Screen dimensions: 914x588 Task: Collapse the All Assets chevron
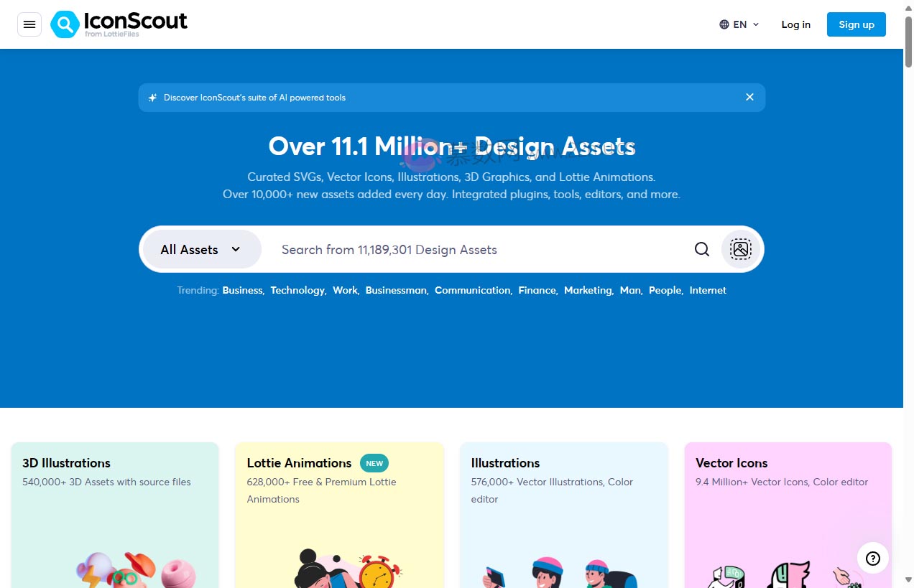click(235, 249)
